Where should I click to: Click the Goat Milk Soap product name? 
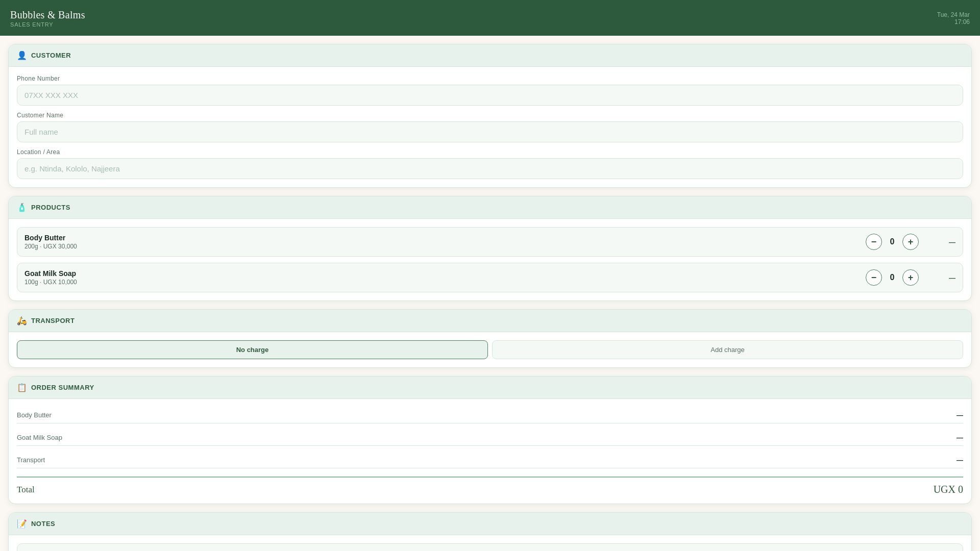[x=50, y=273]
